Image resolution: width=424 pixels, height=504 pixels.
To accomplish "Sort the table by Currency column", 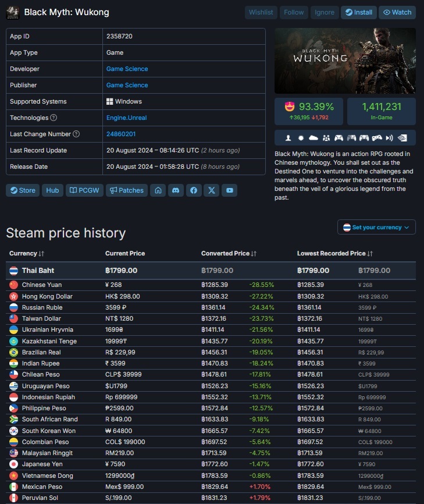I will point(27,253).
